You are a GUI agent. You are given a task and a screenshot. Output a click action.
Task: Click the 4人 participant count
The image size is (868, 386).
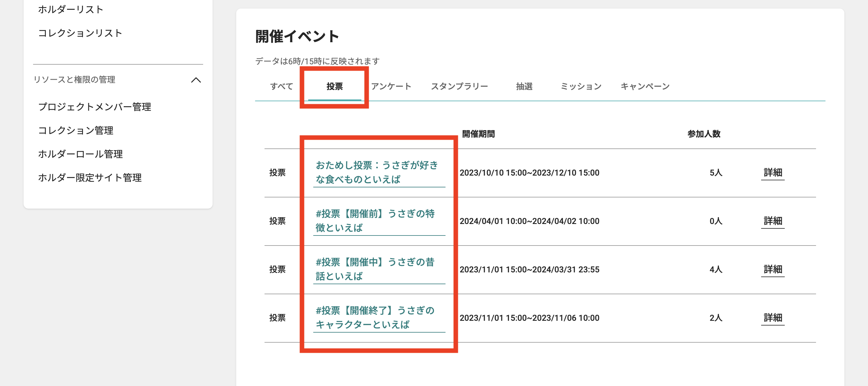point(716,270)
